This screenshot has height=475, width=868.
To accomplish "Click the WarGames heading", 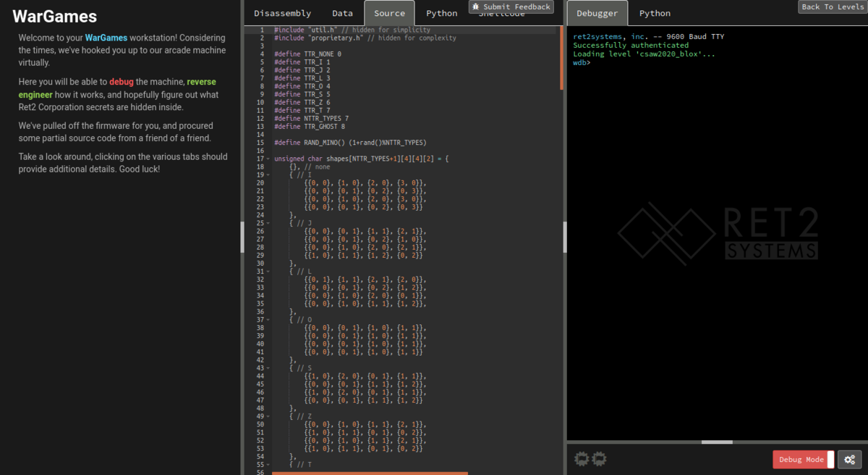I will tap(55, 17).
